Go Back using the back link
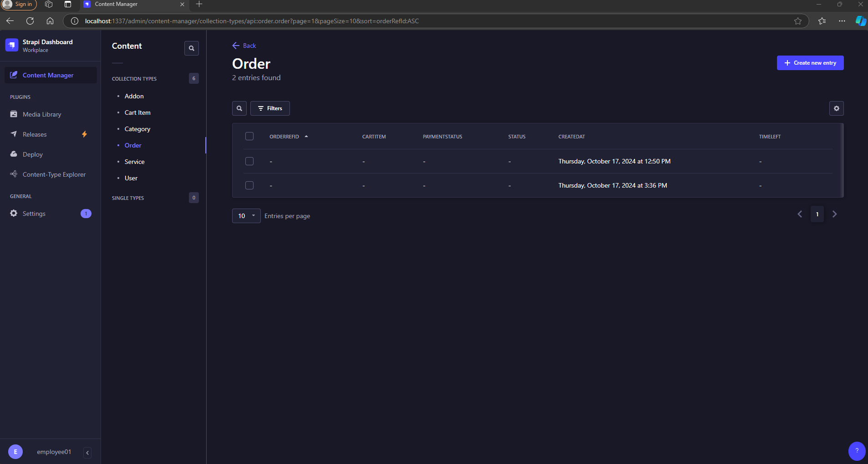Viewport: 868px width, 464px height. [244, 46]
